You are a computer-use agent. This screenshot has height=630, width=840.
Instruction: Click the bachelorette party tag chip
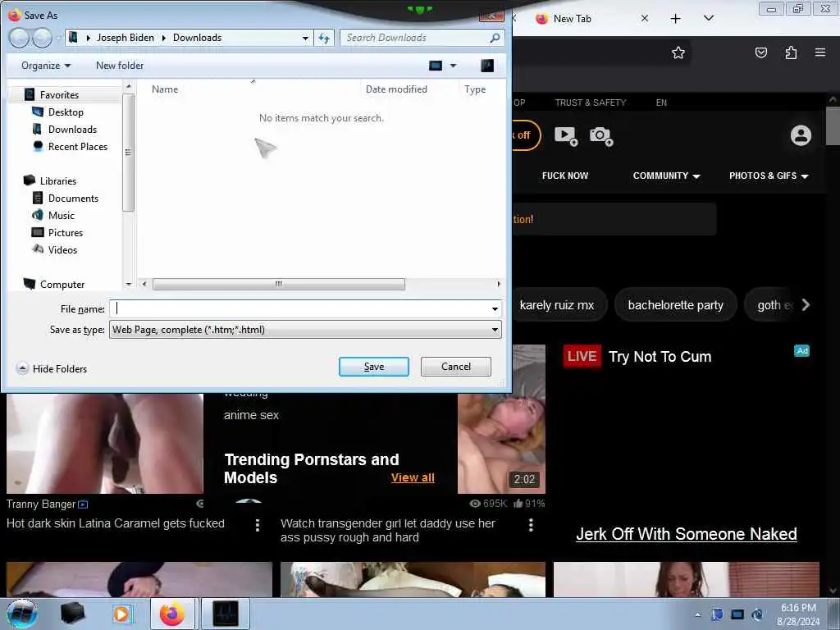click(x=676, y=305)
